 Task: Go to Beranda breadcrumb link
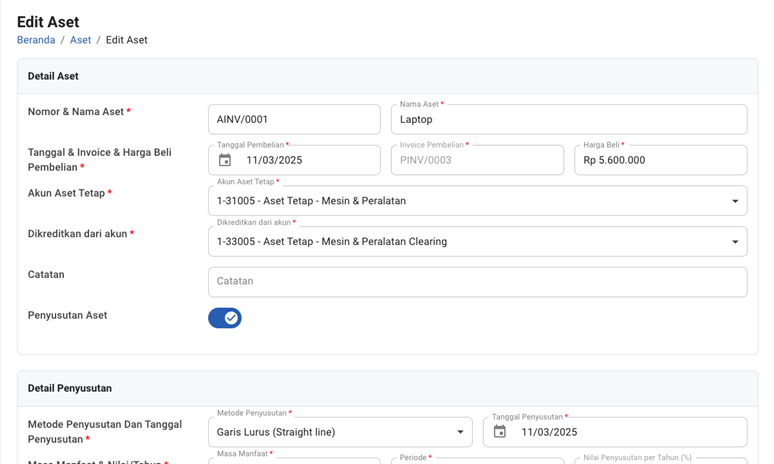(x=36, y=40)
